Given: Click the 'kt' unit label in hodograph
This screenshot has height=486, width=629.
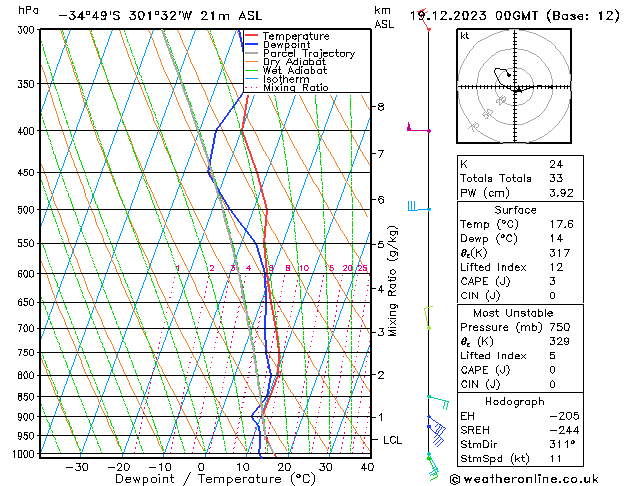Looking at the screenshot, I should (465, 36).
